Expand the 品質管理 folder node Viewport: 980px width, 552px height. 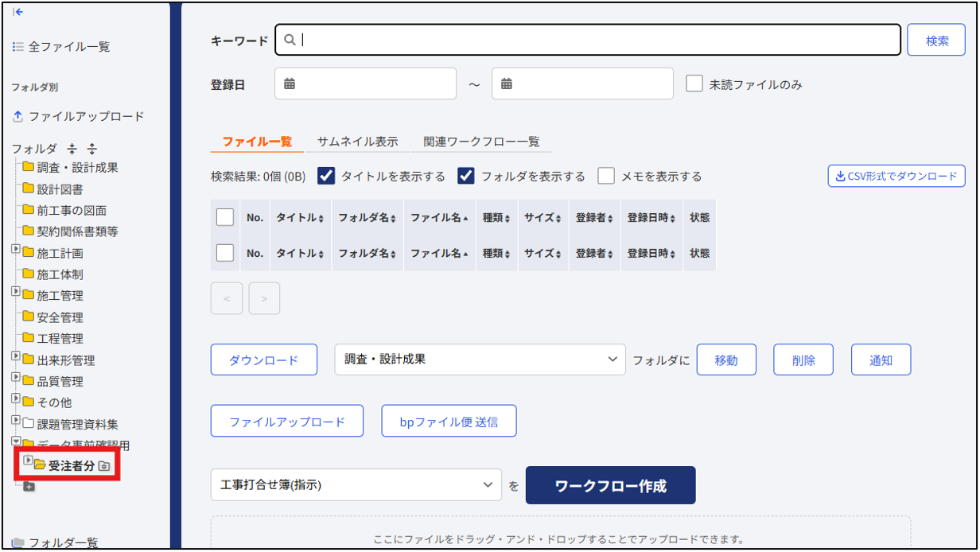16,378
